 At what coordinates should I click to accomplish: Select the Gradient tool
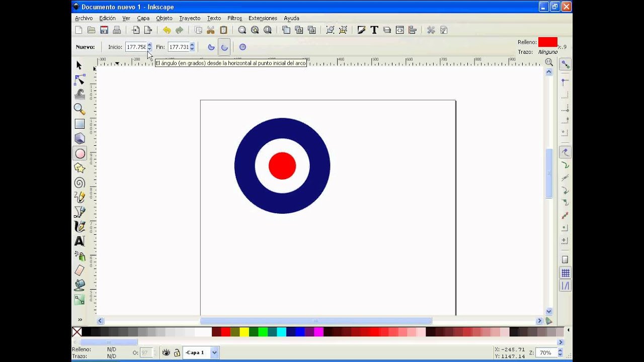coord(79,300)
